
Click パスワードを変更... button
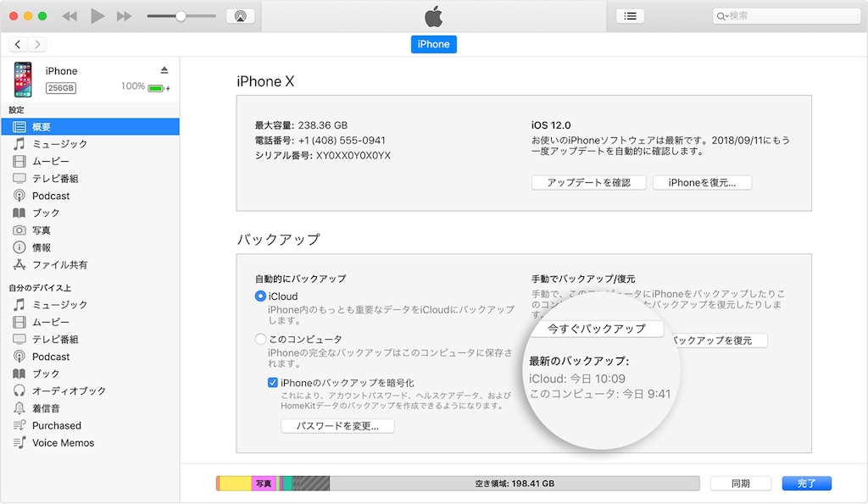coord(337,426)
